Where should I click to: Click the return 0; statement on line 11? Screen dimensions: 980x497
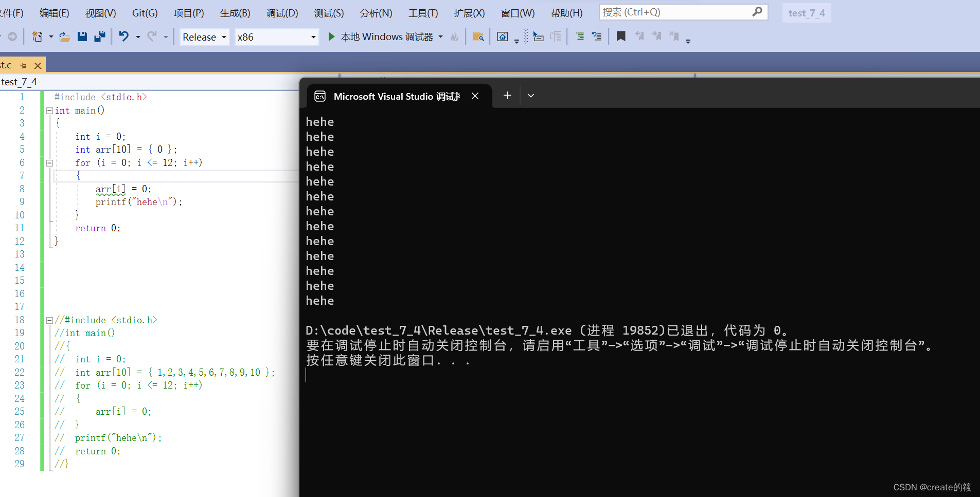[x=98, y=228]
